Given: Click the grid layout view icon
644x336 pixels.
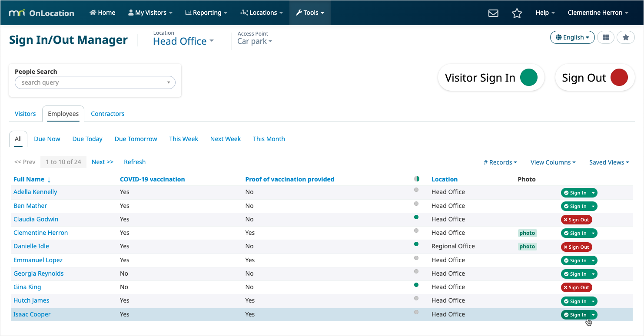Looking at the screenshot, I should coord(606,37).
